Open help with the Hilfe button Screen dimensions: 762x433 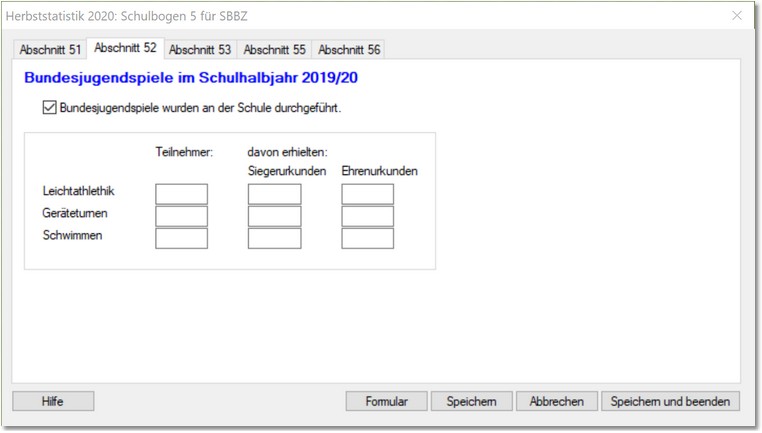click(x=53, y=401)
